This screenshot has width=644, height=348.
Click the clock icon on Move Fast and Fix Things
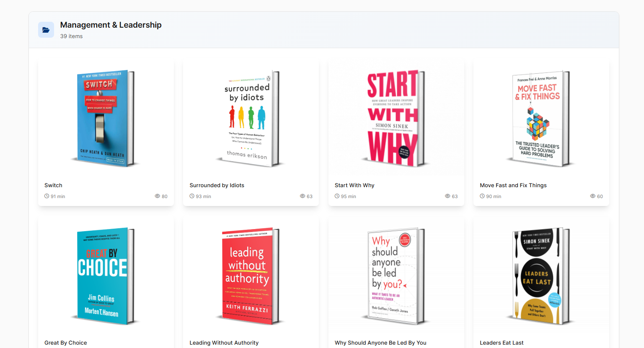click(482, 196)
